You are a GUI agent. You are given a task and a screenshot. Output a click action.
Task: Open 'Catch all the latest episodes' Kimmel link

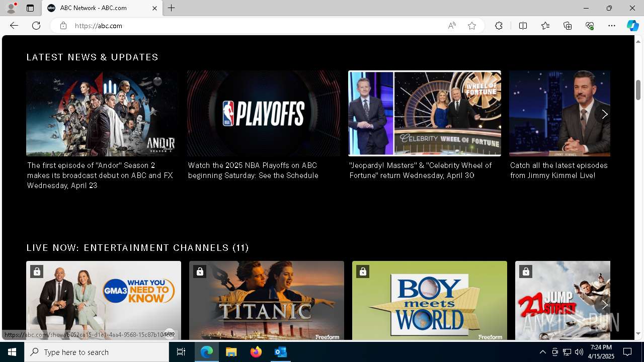pyautogui.click(x=559, y=170)
